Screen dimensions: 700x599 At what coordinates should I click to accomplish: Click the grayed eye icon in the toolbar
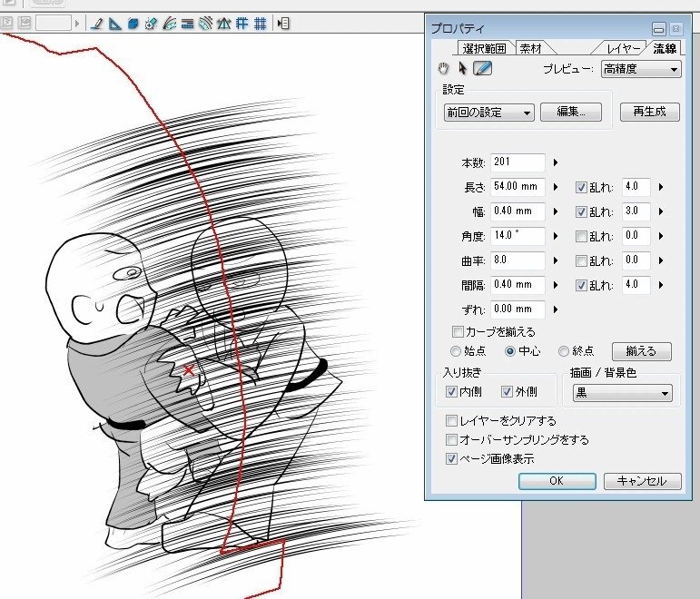[x=25, y=23]
